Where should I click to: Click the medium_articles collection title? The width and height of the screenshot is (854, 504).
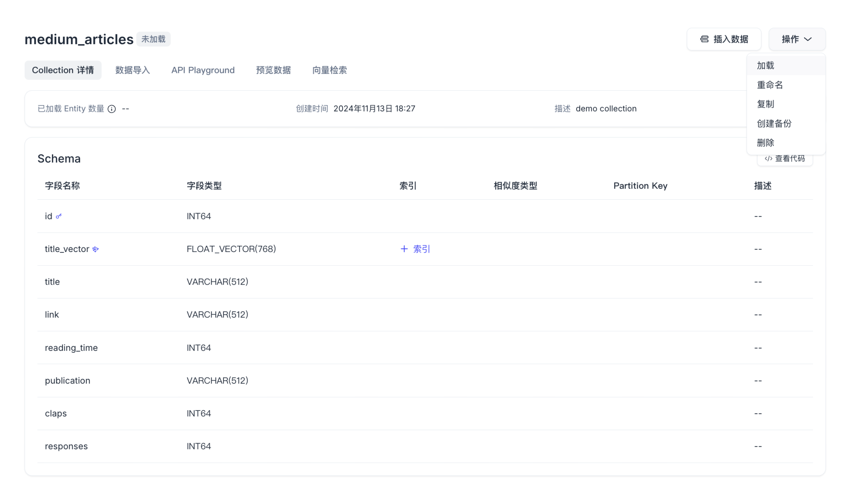[x=79, y=40]
